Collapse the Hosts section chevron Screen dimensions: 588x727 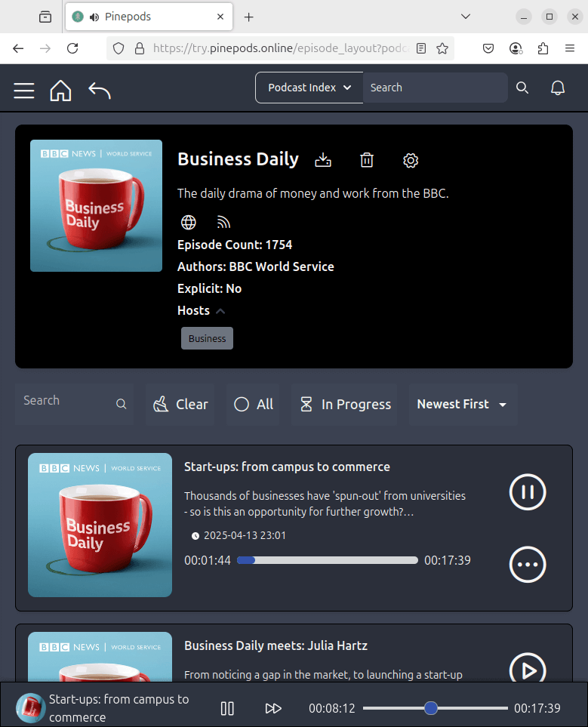tap(220, 311)
